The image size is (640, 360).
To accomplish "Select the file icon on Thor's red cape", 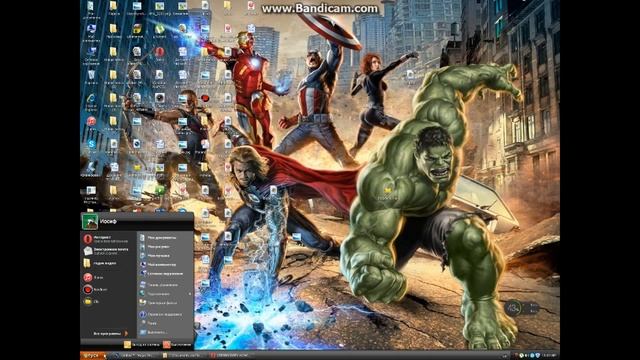I will coord(273,191).
